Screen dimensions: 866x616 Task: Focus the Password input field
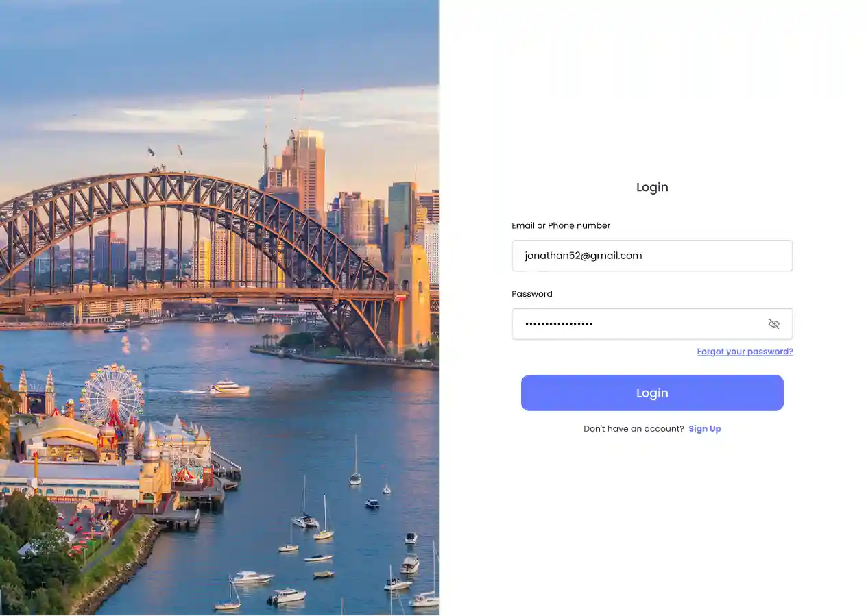point(652,324)
